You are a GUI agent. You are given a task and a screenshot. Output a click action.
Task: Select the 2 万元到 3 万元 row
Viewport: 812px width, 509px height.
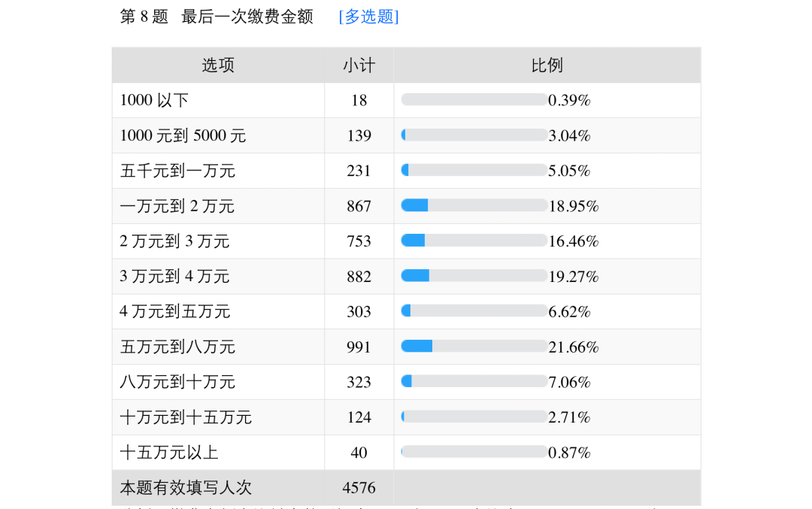click(x=406, y=241)
